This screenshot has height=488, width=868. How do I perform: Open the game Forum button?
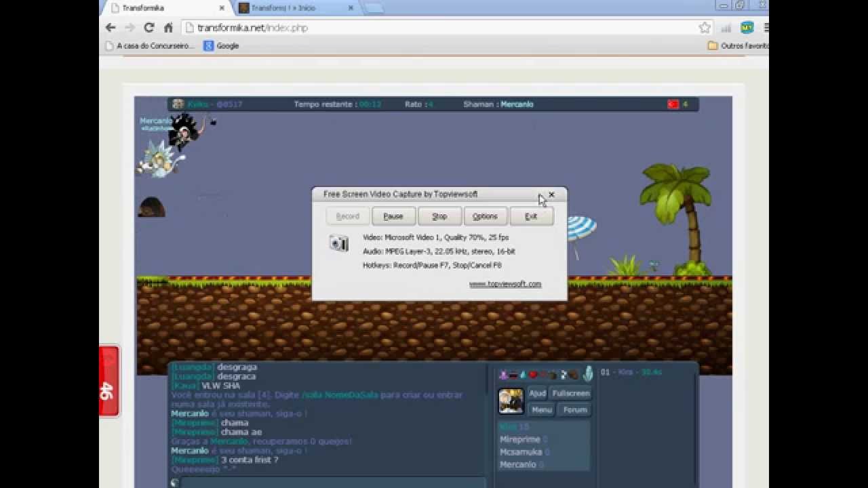tap(574, 409)
